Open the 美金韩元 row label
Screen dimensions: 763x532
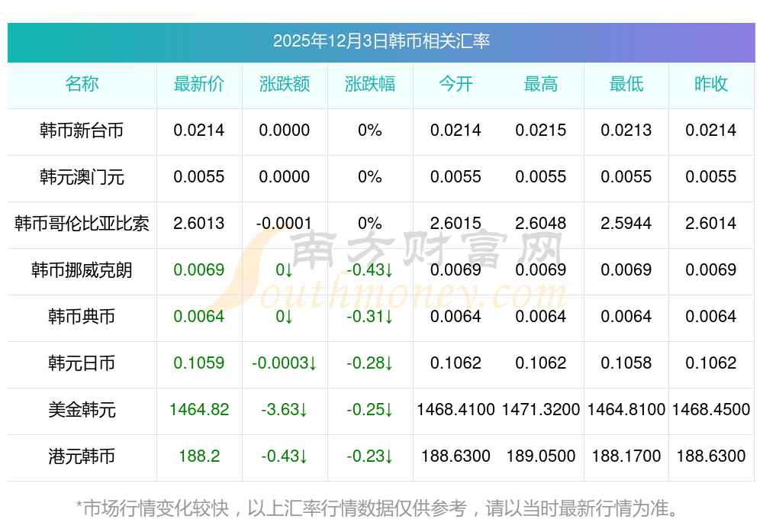[82, 410]
